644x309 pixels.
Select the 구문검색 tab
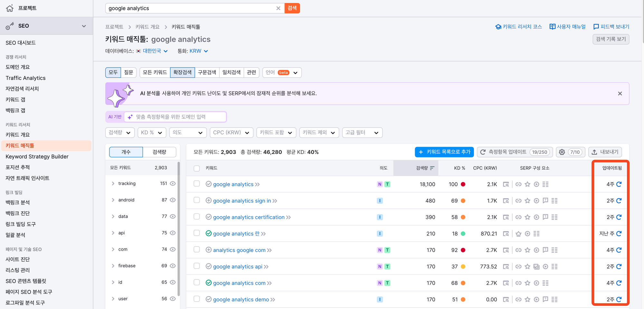207,73
